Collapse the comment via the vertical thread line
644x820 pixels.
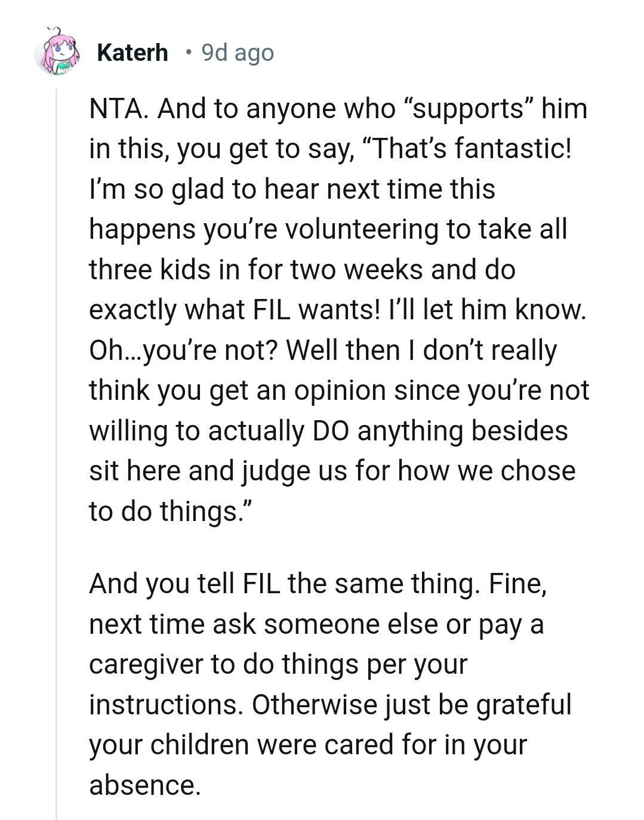click(x=57, y=454)
